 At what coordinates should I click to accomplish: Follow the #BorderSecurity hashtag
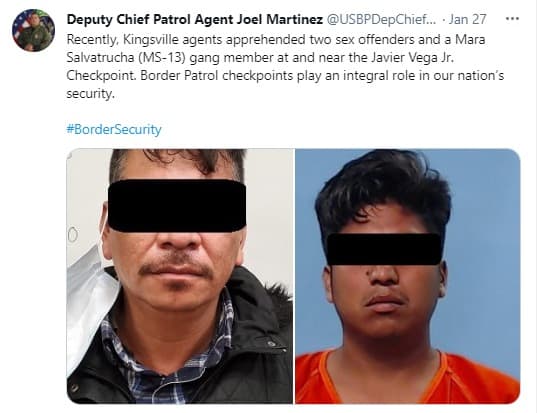tap(114, 129)
